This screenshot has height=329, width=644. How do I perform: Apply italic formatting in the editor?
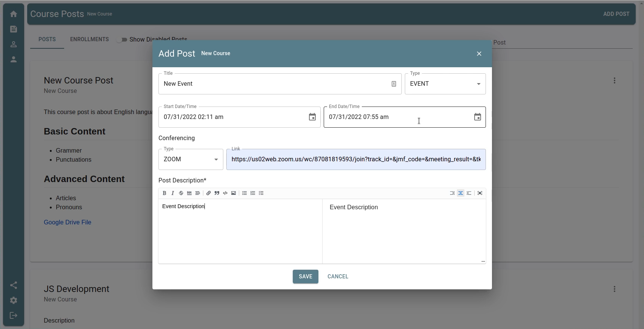point(173,193)
